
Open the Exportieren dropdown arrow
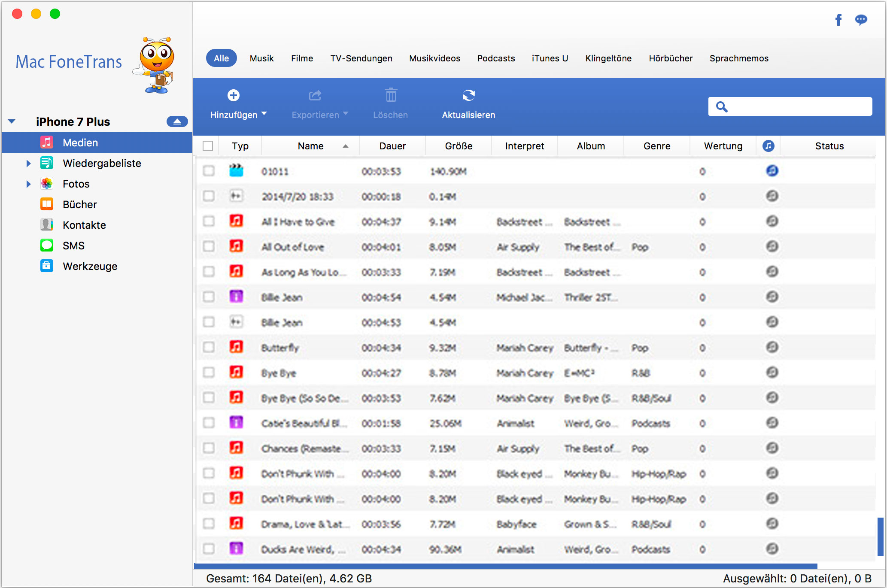tap(345, 114)
